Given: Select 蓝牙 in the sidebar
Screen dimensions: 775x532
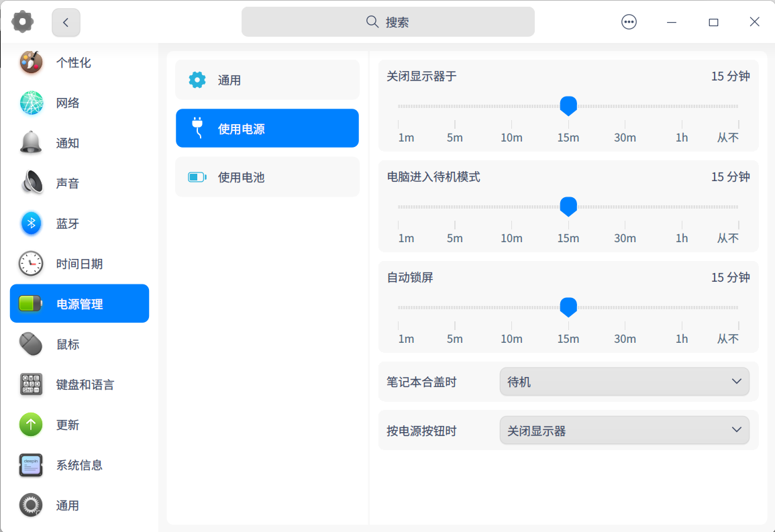Looking at the screenshot, I should pyautogui.click(x=80, y=223).
